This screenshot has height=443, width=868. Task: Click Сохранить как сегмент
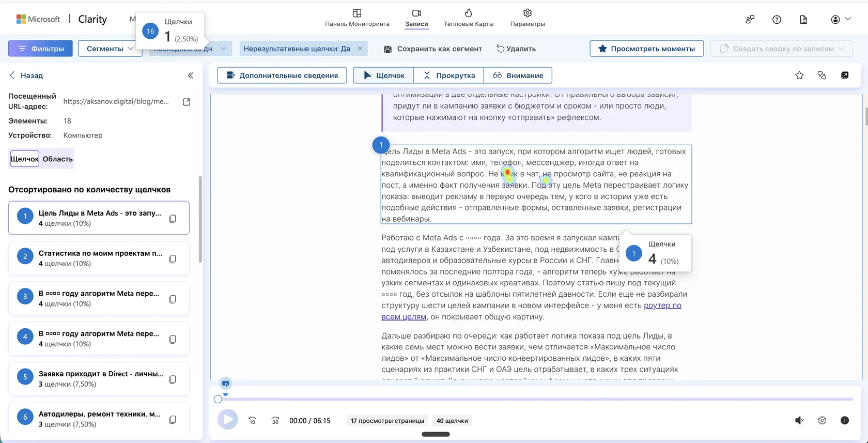pos(433,49)
